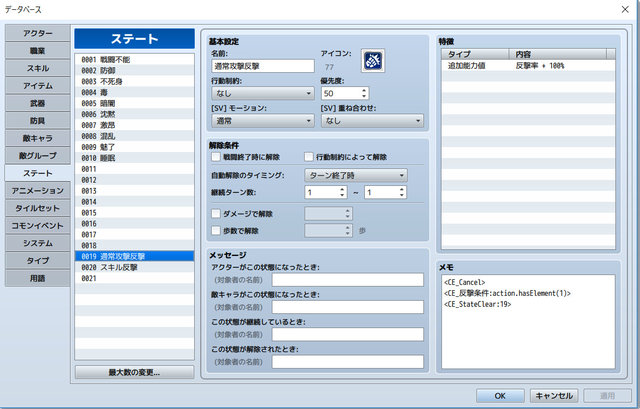
Task: Open the 職業 tab
Action: pos(38,51)
